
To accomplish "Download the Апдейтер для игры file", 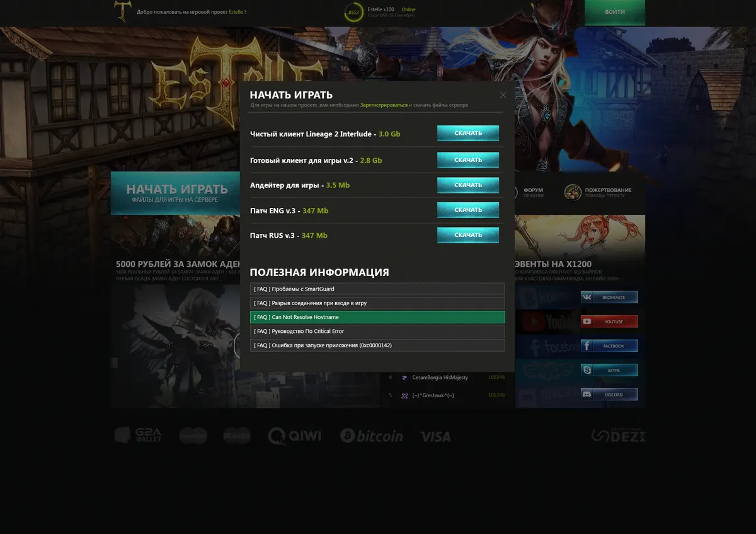I will click(468, 185).
